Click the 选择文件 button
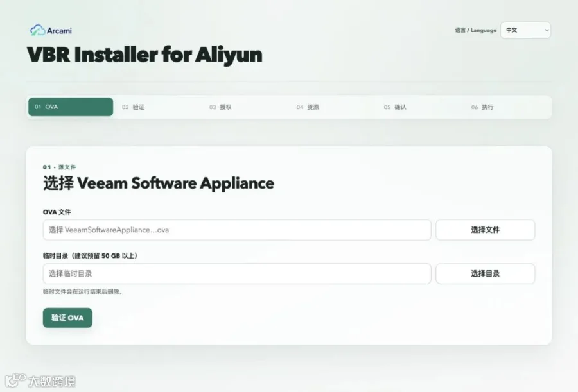578x392 pixels. tap(485, 230)
